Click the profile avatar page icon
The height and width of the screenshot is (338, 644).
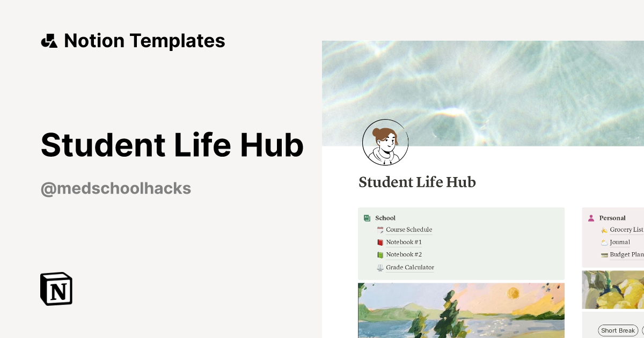385,142
